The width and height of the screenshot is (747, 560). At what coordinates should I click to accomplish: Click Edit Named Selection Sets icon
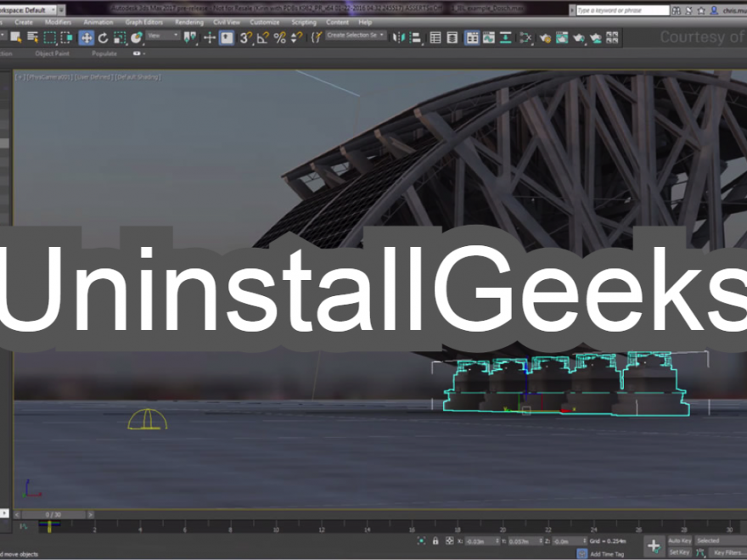[x=317, y=37]
